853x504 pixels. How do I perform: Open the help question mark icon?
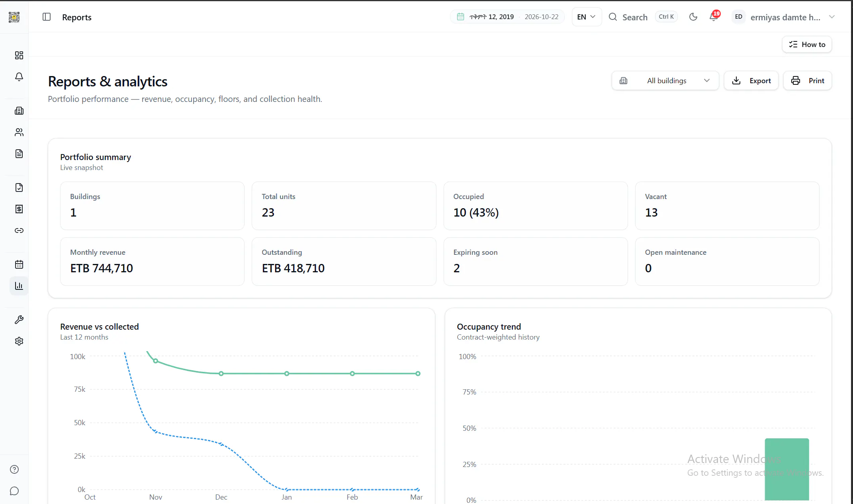(x=14, y=469)
